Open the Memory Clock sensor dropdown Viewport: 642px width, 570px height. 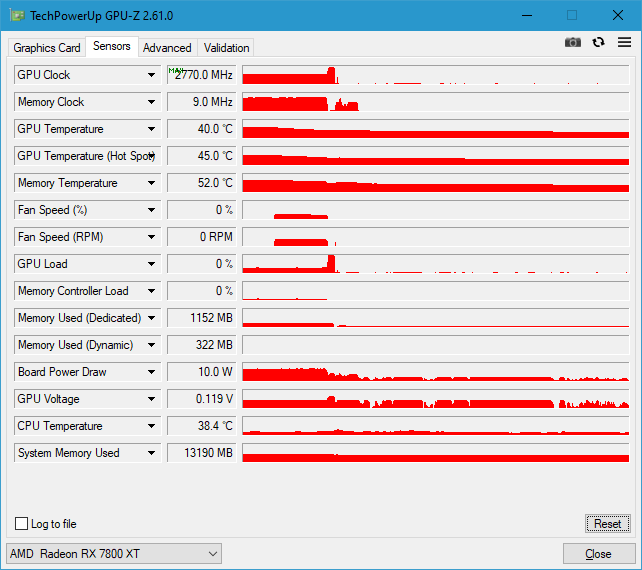click(x=151, y=102)
